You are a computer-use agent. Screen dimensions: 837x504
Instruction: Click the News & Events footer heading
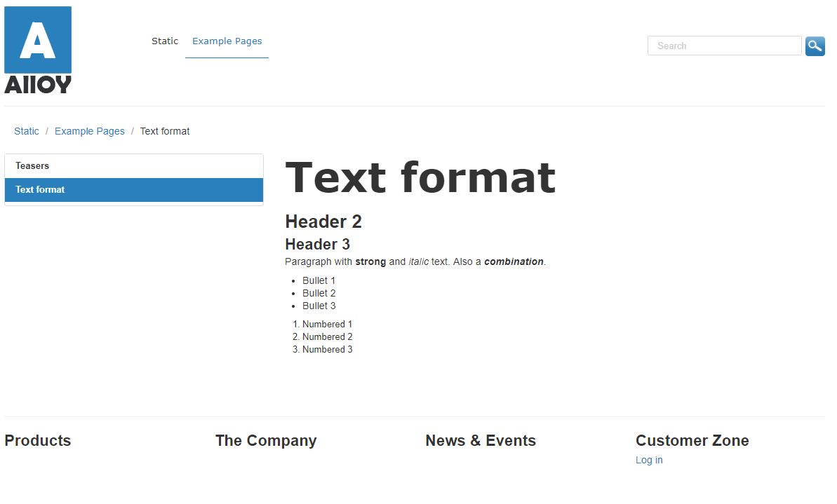tap(481, 441)
